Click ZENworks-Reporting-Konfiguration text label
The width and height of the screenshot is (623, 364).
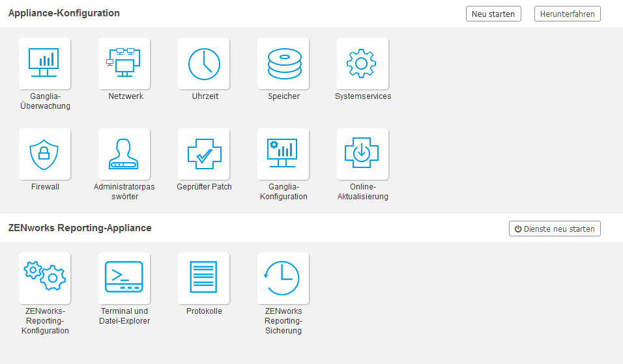[45, 321]
